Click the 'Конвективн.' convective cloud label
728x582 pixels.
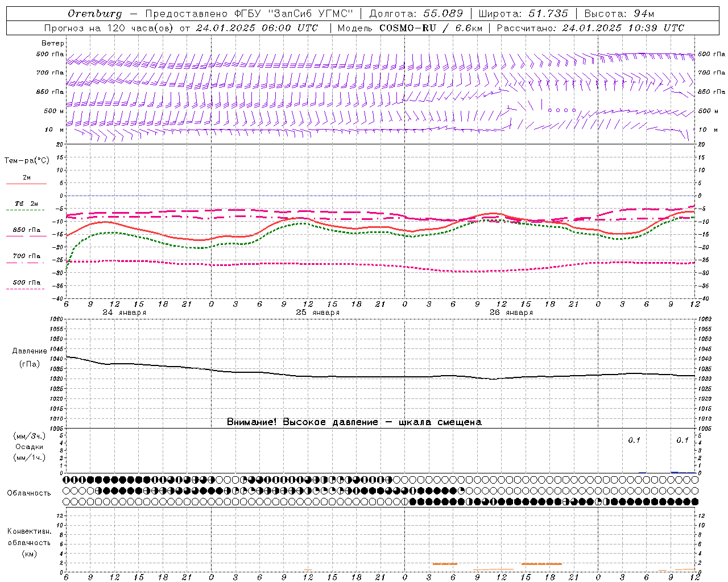(x=29, y=531)
